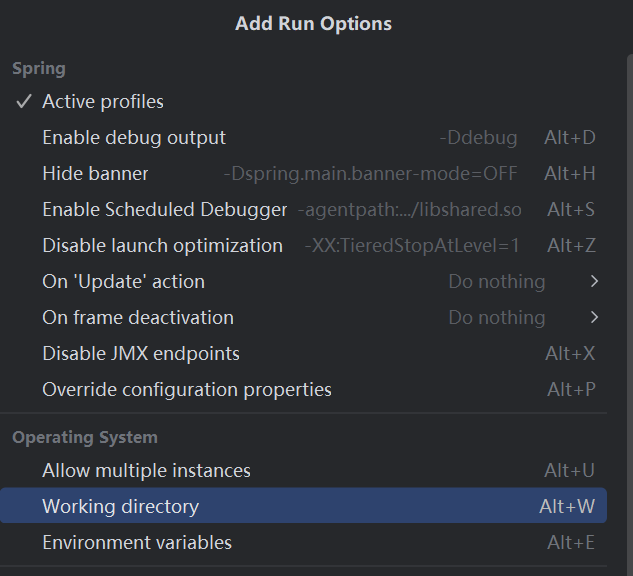633x576 pixels.
Task: Click the -Ddebug hint text
Action: 478,138
